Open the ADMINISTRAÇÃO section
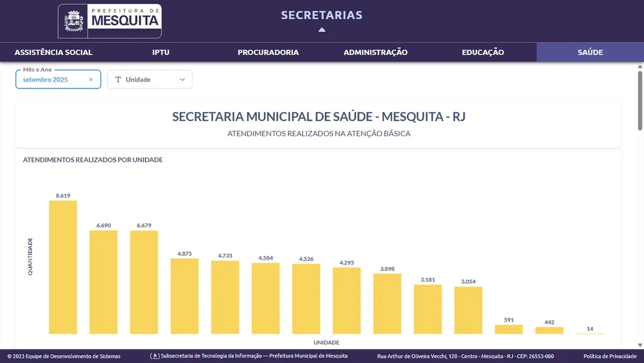Image resolution: width=644 pixels, height=363 pixels. click(x=375, y=52)
